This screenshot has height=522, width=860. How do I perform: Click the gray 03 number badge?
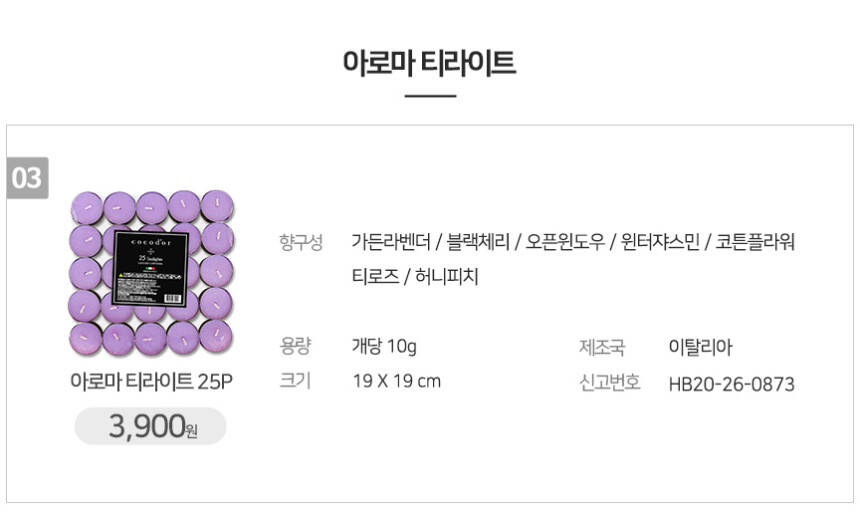(x=27, y=178)
